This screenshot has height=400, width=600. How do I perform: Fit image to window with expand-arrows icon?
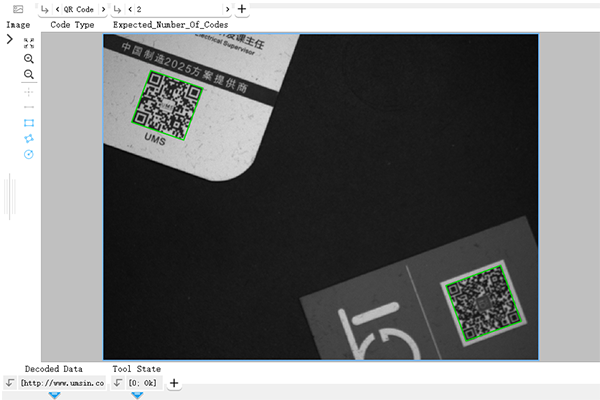(29, 43)
